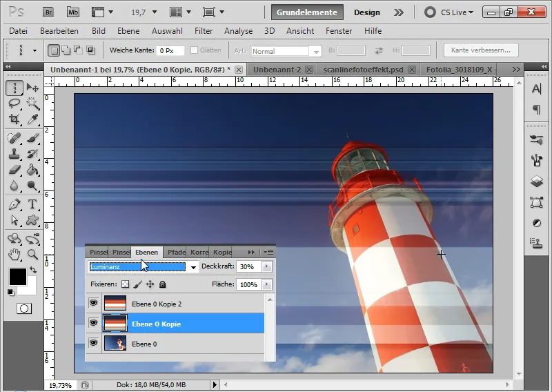
Task: Open the Fenster menu
Action: (x=339, y=31)
